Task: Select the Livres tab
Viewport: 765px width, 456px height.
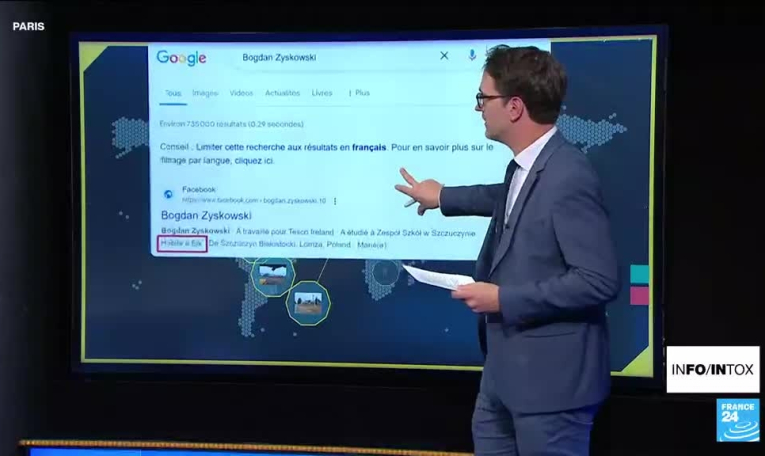Action: click(322, 93)
